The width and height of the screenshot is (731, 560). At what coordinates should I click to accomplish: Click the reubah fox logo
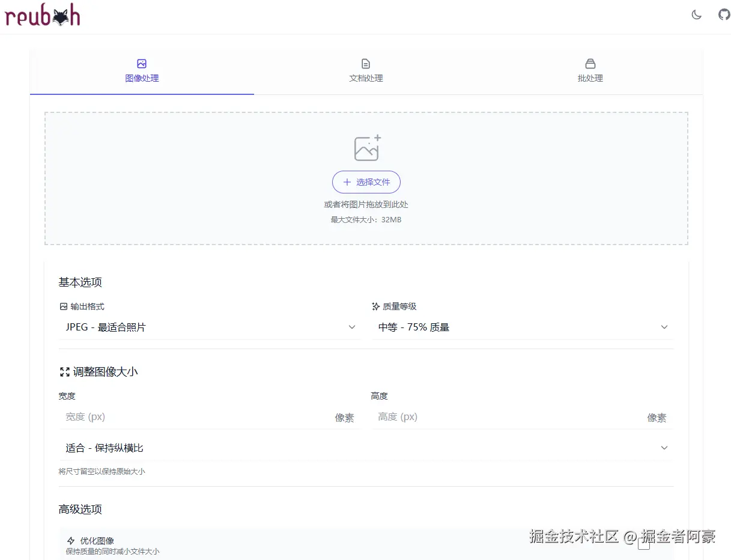[42, 16]
